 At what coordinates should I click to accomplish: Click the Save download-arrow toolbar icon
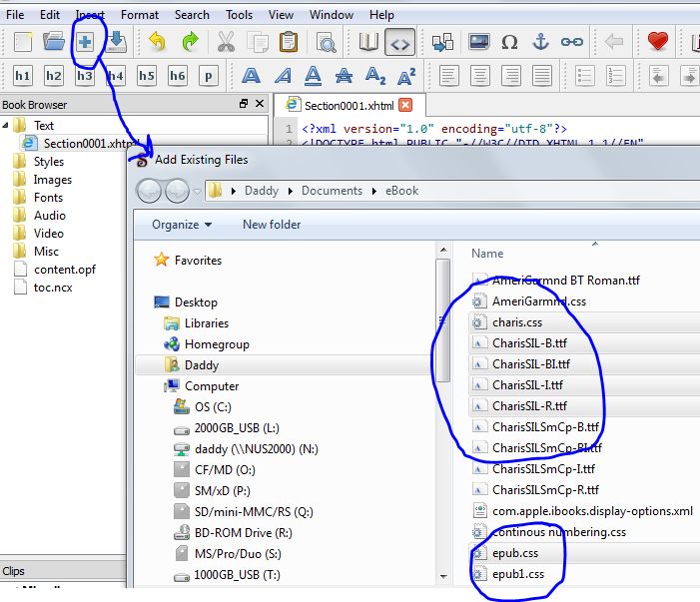point(116,42)
